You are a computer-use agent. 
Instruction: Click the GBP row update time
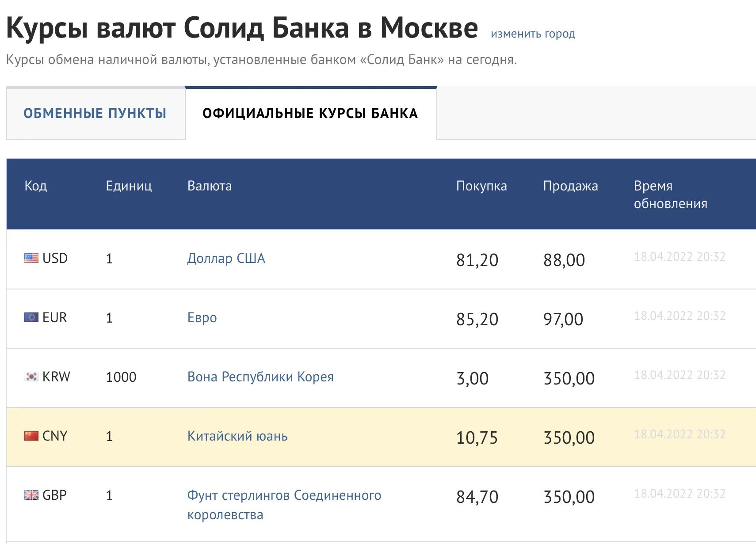(x=680, y=493)
